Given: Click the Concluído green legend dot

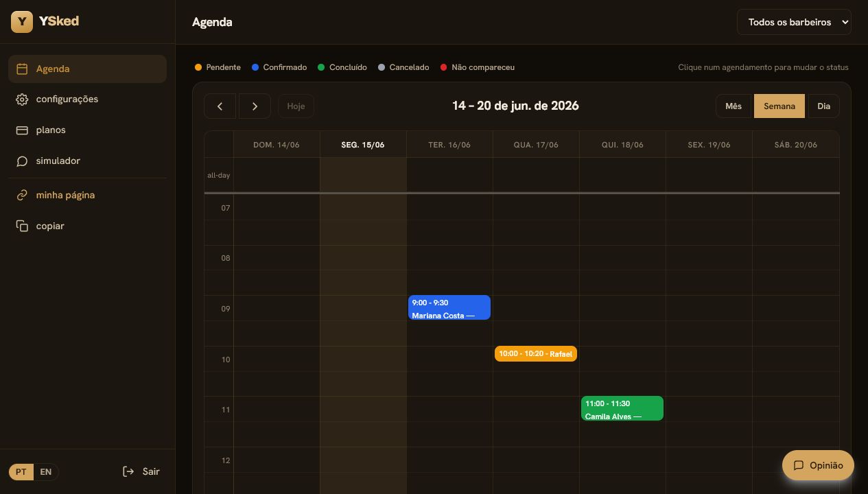Looking at the screenshot, I should point(321,67).
